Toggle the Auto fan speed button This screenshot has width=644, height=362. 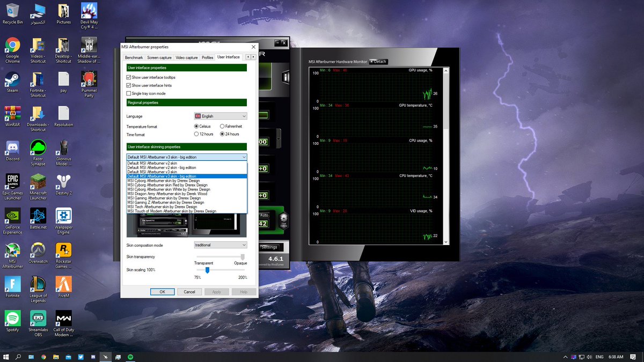click(x=264, y=214)
